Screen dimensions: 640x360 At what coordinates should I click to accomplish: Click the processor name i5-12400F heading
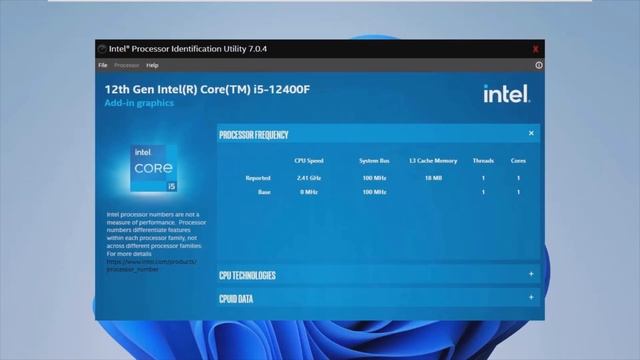[207, 89]
